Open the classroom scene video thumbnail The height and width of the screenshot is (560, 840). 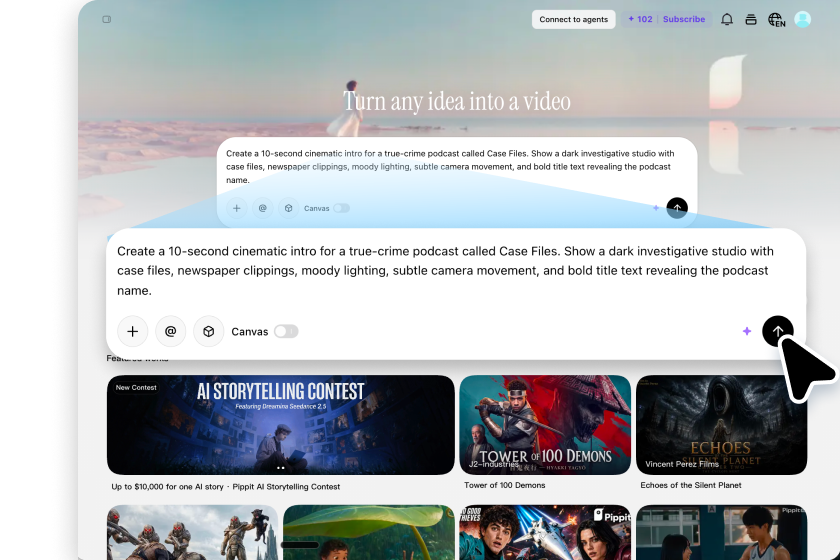pyautogui.click(x=721, y=532)
